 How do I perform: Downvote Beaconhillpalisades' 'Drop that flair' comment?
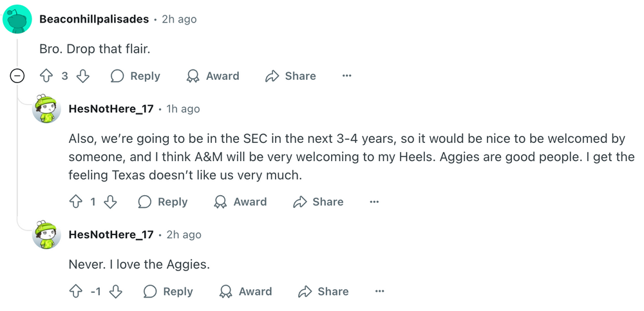click(x=83, y=76)
